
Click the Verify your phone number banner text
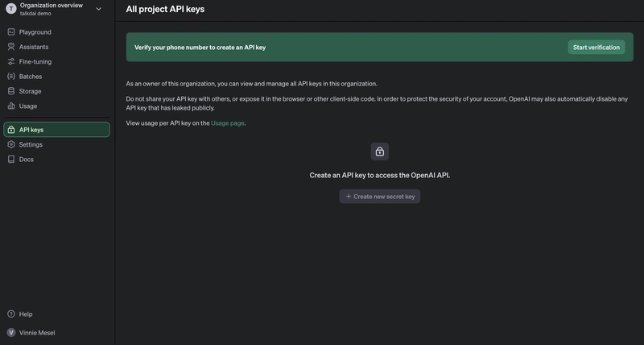click(x=200, y=48)
